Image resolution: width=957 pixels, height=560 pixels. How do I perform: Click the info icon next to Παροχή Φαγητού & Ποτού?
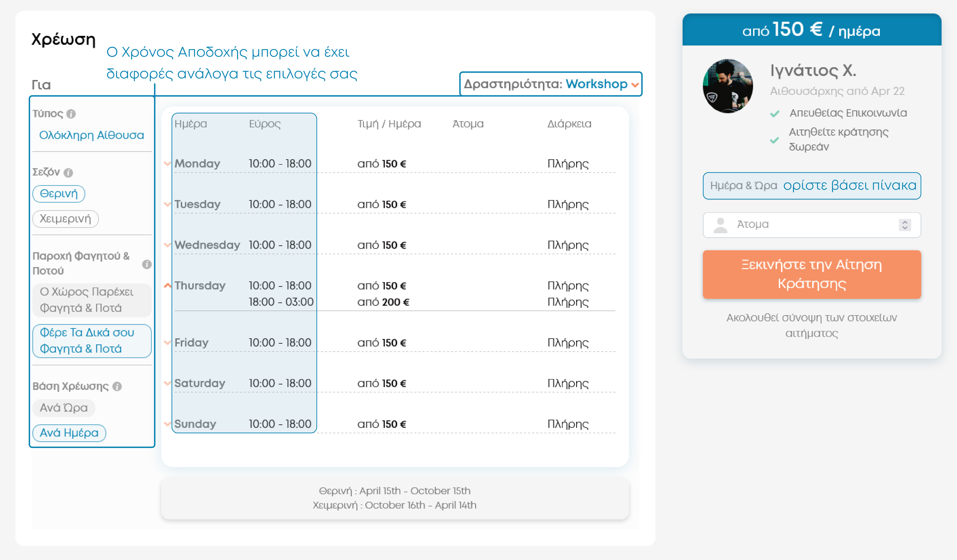click(x=147, y=264)
